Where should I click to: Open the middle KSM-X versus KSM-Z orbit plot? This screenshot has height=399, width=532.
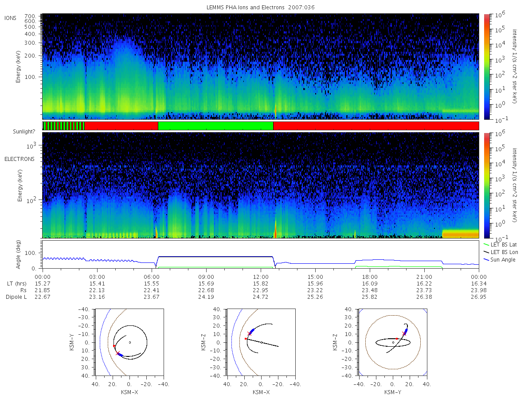point(261,342)
